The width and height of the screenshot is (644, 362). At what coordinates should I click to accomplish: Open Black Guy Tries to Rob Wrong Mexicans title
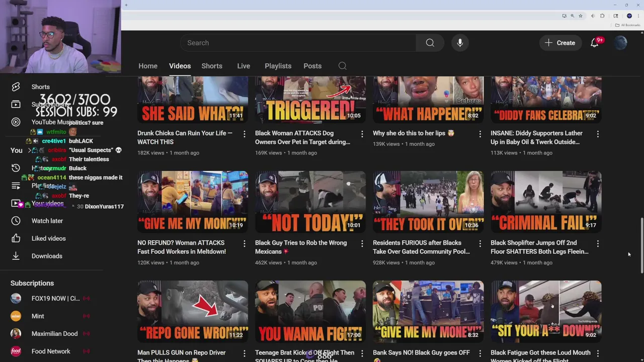pos(301,247)
